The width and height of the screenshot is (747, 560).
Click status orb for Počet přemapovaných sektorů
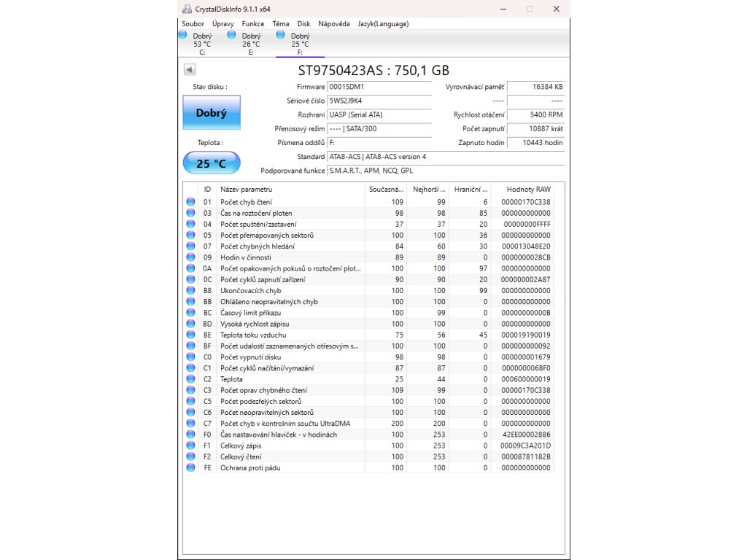[190, 235]
